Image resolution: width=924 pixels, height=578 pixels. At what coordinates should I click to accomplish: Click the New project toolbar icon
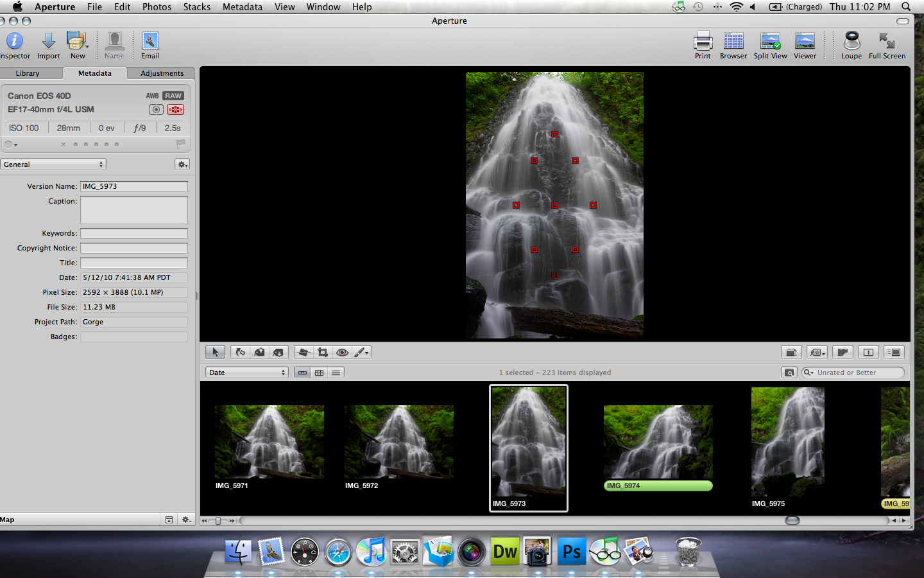(77, 41)
